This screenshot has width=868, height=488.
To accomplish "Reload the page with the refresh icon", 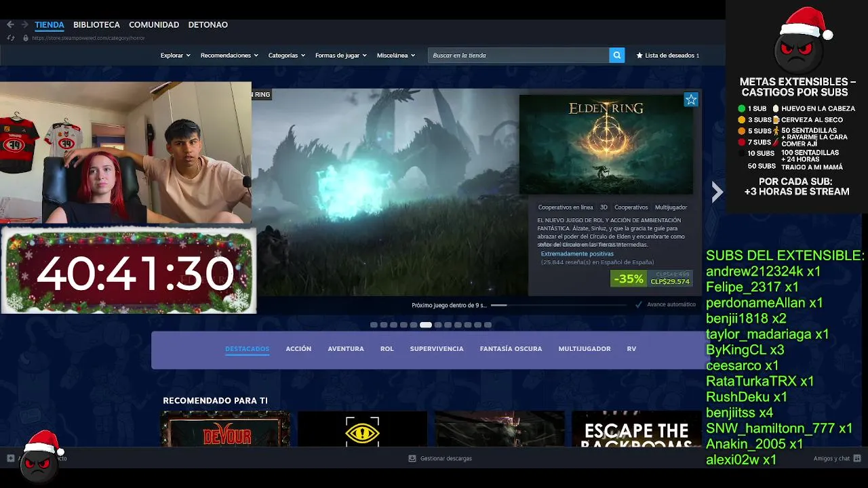I will 10,38.
